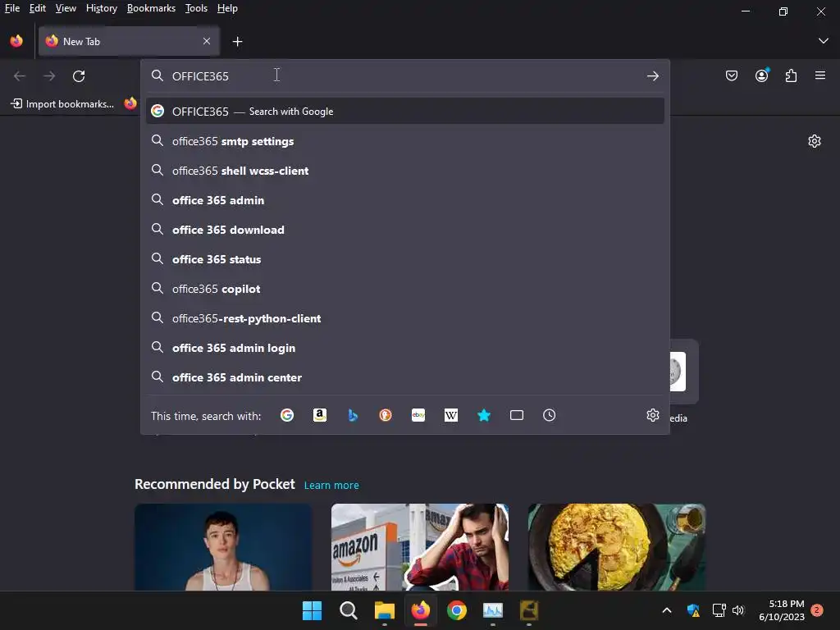
Task: Go back using the back arrow
Action: click(20, 76)
